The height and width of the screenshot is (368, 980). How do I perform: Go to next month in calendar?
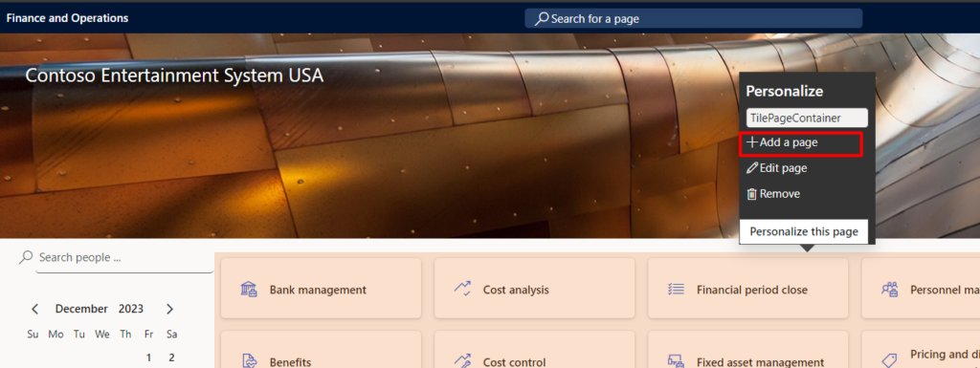(169, 309)
